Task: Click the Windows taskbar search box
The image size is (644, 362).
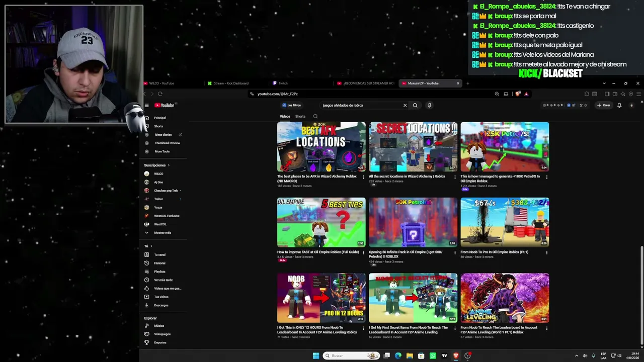Action: (x=351, y=356)
